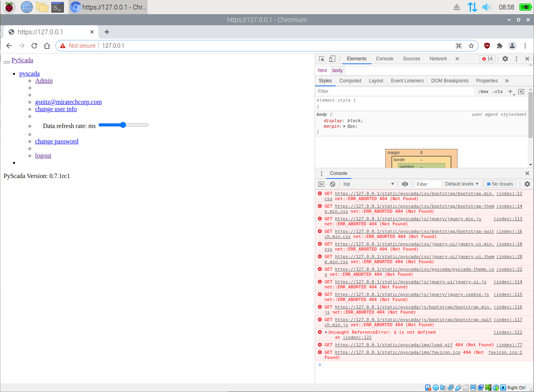Clear the console with the clear icon
Image resolution: width=534 pixels, height=392 pixels.
[332, 184]
